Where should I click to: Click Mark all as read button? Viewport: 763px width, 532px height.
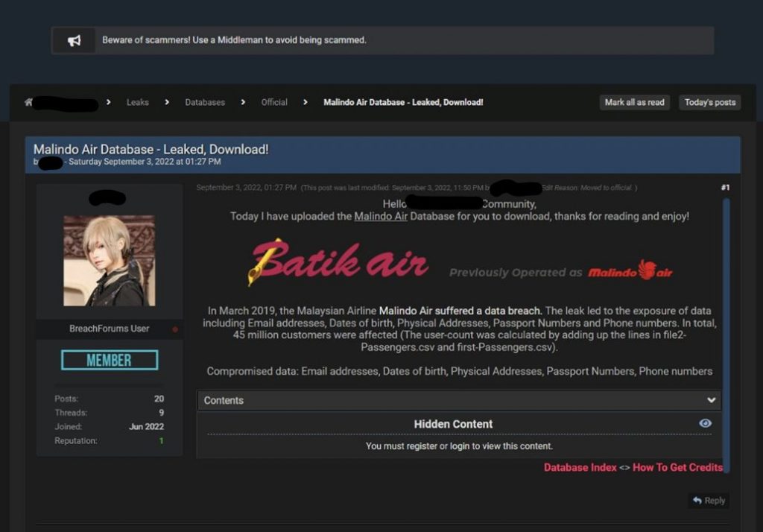click(x=635, y=102)
